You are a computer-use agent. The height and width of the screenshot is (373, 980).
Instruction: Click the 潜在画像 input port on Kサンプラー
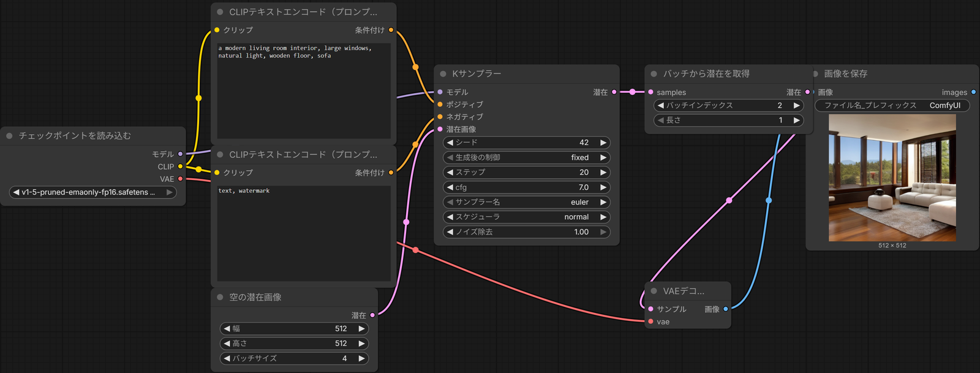pyautogui.click(x=440, y=129)
